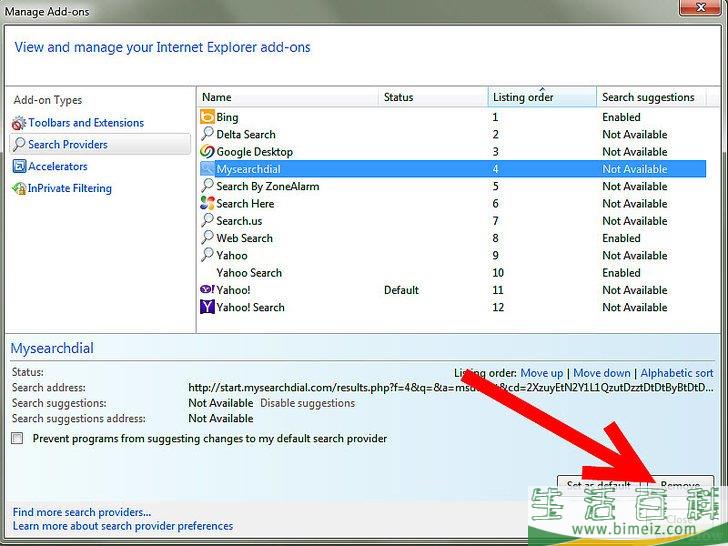Image resolution: width=728 pixels, height=546 pixels.
Task: Click the Remove button
Action: 680,485
